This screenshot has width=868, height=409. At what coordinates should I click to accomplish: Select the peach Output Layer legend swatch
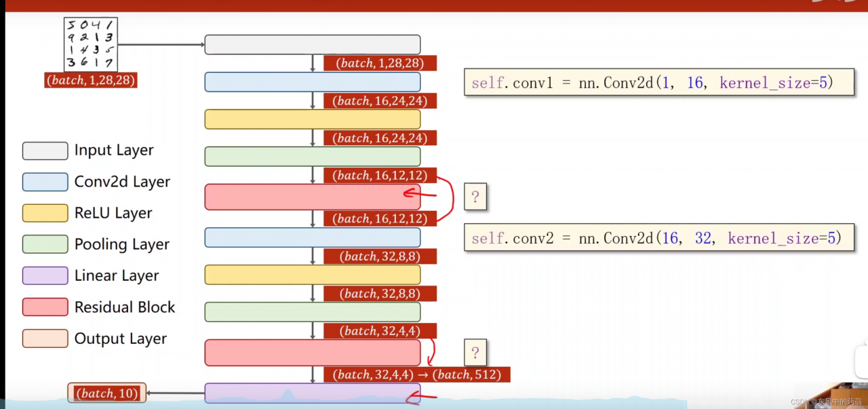(45, 338)
